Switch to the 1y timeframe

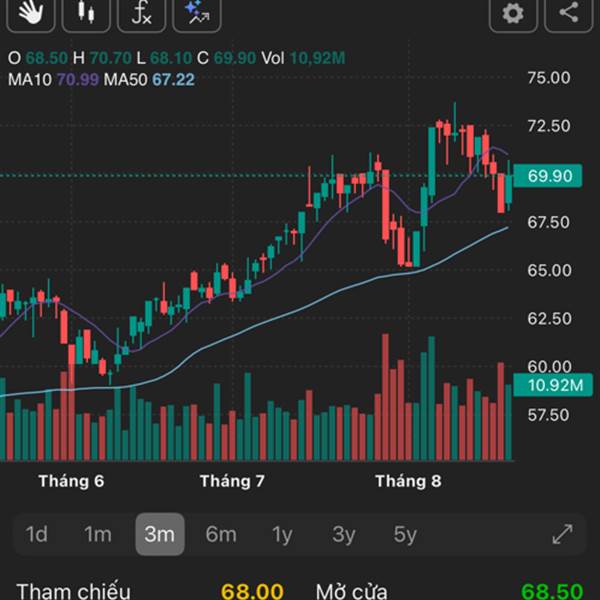tap(282, 535)
